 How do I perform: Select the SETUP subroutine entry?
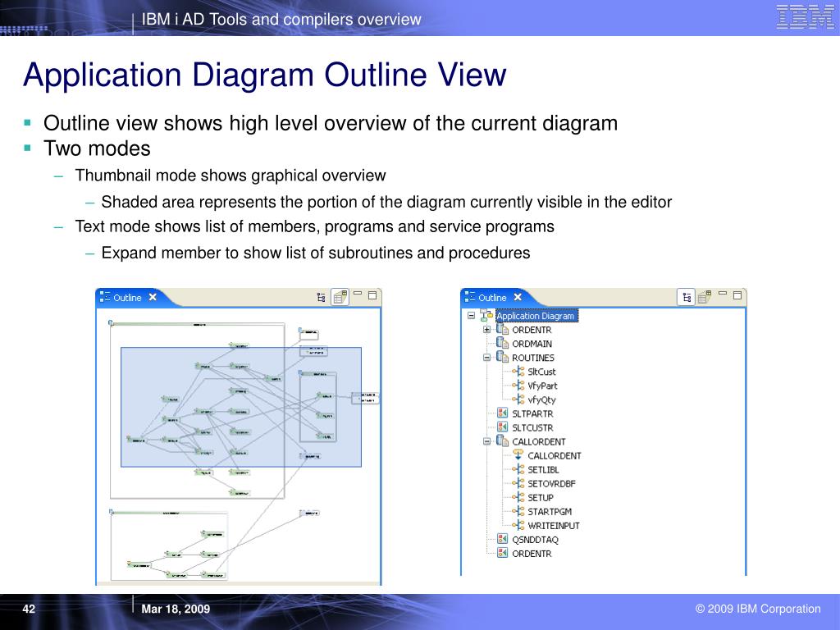[541, 498]
